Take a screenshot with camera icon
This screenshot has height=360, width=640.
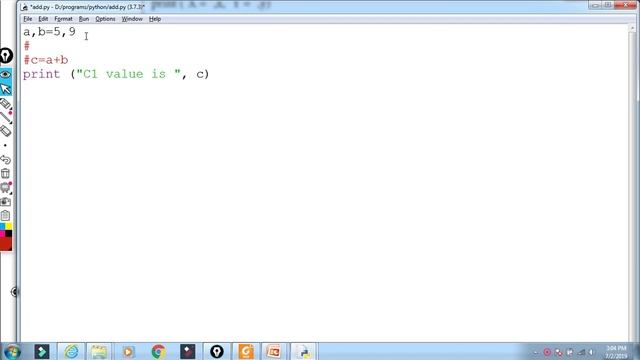pyautogui.click(x=6, y=202)
